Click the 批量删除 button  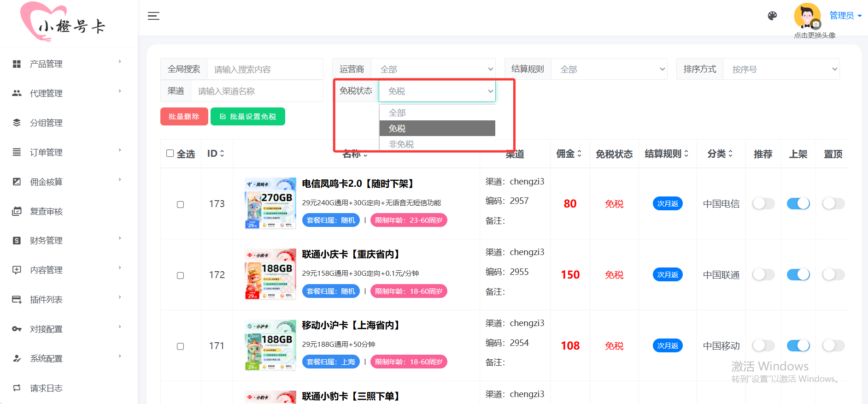coord(184,117)
